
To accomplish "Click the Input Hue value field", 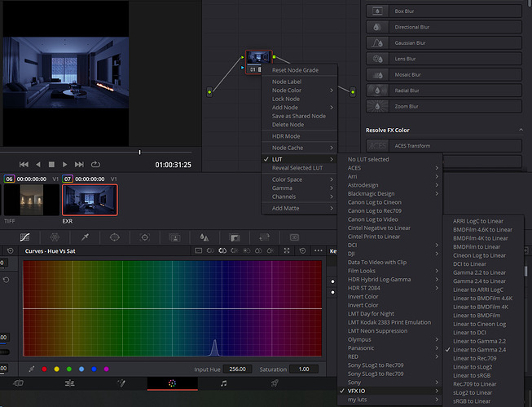I will pyautogui.click(x=235, y=369).
